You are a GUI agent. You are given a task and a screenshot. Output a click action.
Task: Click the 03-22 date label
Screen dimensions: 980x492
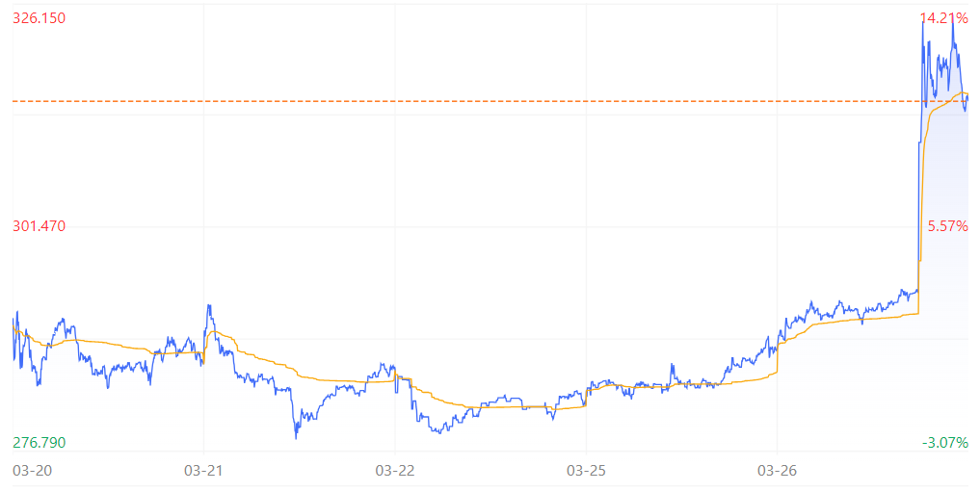pos(394,470)
